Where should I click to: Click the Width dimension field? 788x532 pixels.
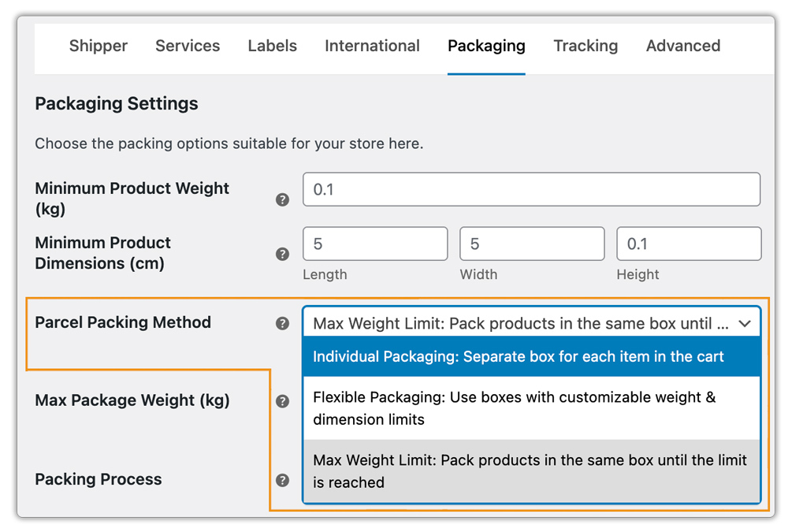point(532,244)
